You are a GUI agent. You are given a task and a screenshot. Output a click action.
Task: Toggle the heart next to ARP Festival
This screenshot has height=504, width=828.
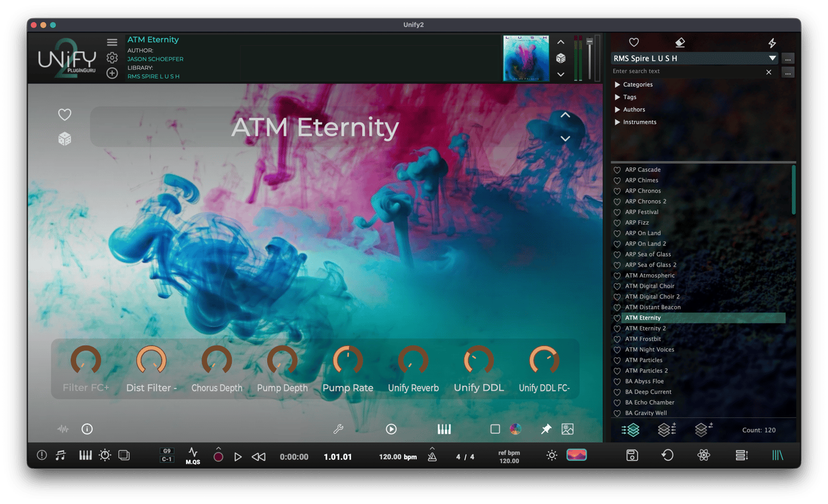pyautogui.click(x=617, y=213)
